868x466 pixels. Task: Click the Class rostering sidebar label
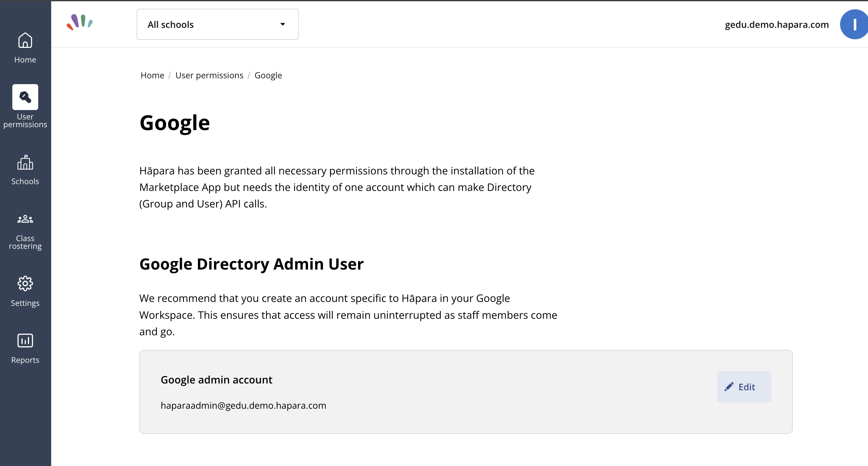click(x=25, y=242)
